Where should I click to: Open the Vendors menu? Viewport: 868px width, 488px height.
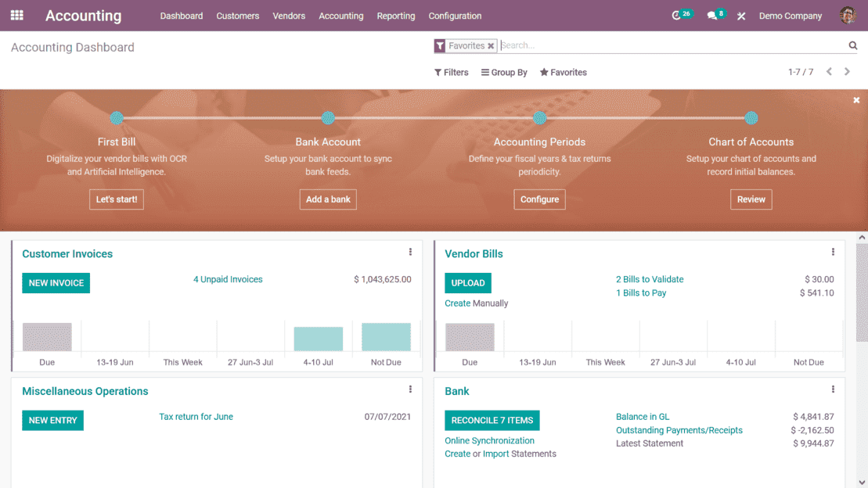pos(289,16)
